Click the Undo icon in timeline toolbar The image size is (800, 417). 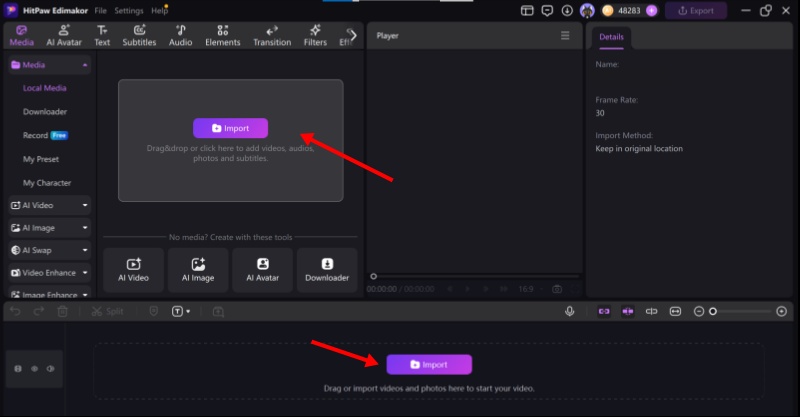coord(15,311)
